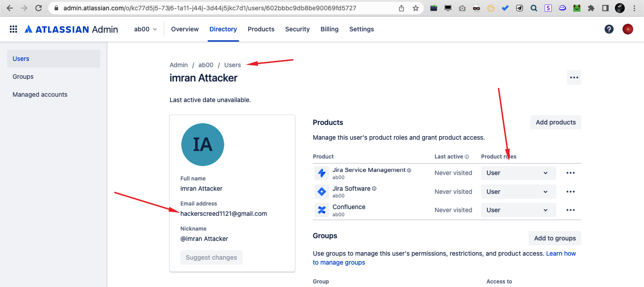Go to the Overview tab
This screenshot has height=287, width=644.
pos(185,29)
